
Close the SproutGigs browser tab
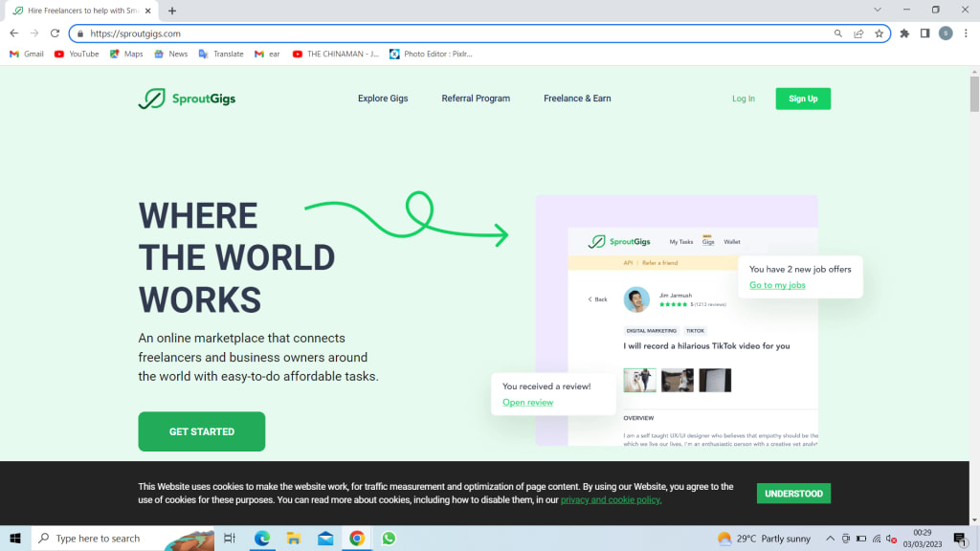pyautogui.click(x=148, y=11)
